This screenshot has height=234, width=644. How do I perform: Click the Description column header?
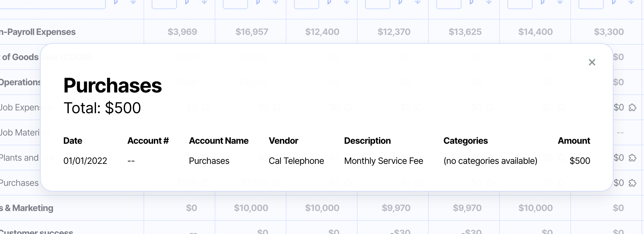[x=367, y=141]
